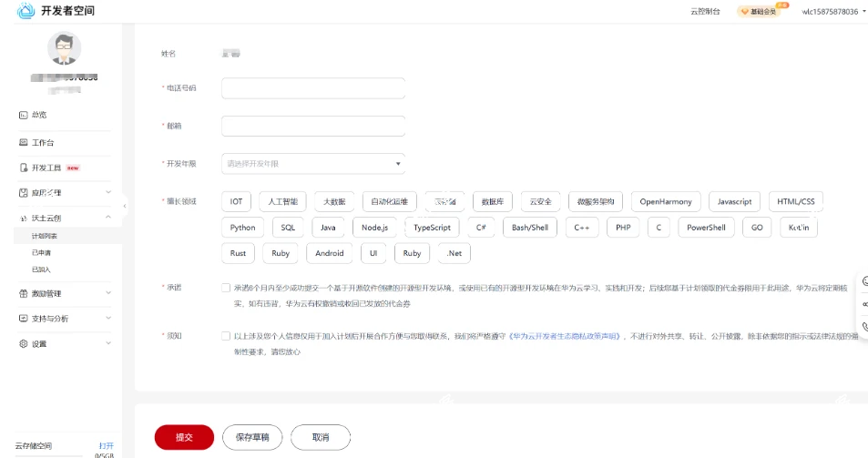Screen dimensions: 868x458
Task: Select the Python tag
Action: point(243,228)
